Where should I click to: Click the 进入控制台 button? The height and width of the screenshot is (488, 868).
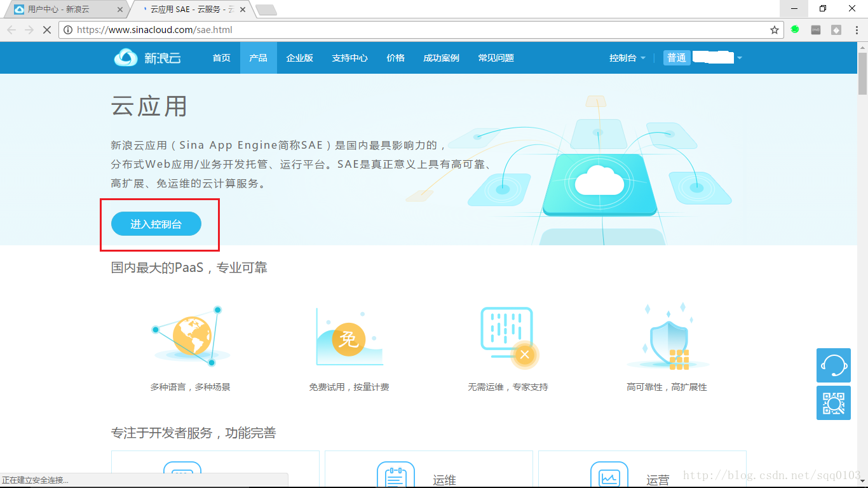[x=156, y=224]
